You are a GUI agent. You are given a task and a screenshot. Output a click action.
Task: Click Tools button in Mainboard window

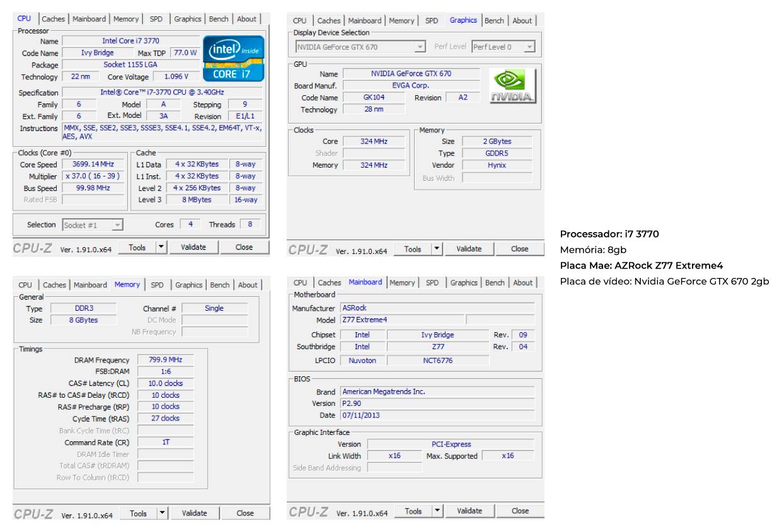click(413, 511)
